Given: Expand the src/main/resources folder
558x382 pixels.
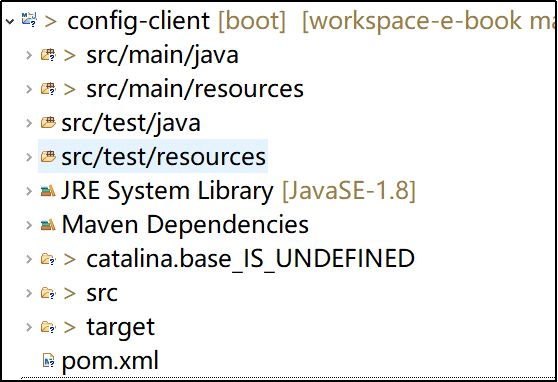Looking at the screenshot, I should click(29, 89).
